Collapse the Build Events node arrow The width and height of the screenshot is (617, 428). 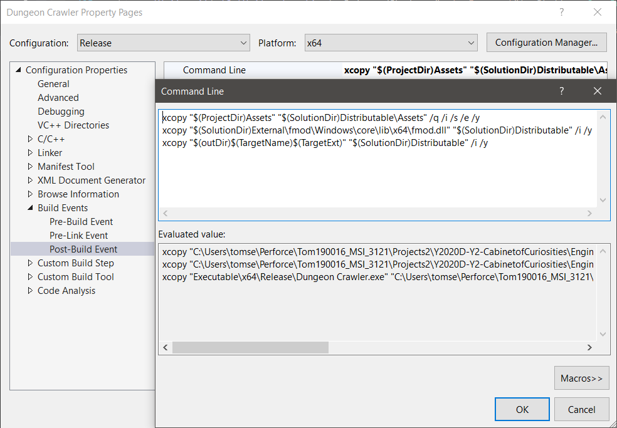pyautogui.click(x=30, y=208)
